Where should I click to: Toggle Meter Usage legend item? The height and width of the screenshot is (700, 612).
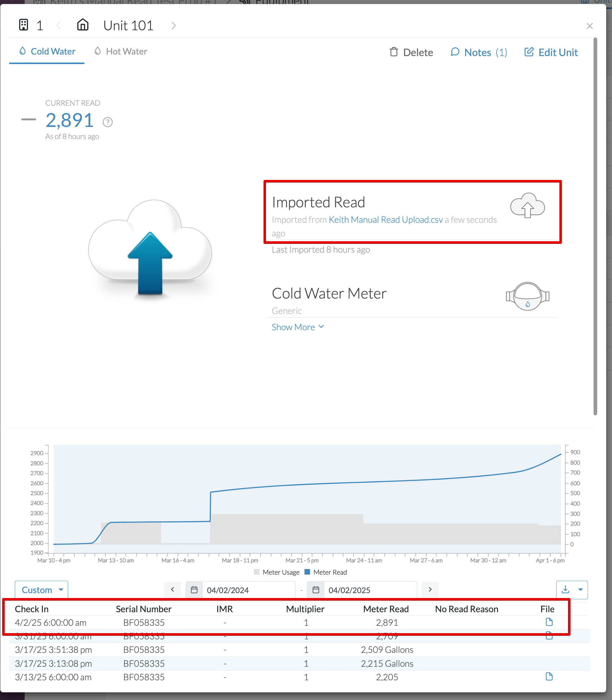click(277, 572)
